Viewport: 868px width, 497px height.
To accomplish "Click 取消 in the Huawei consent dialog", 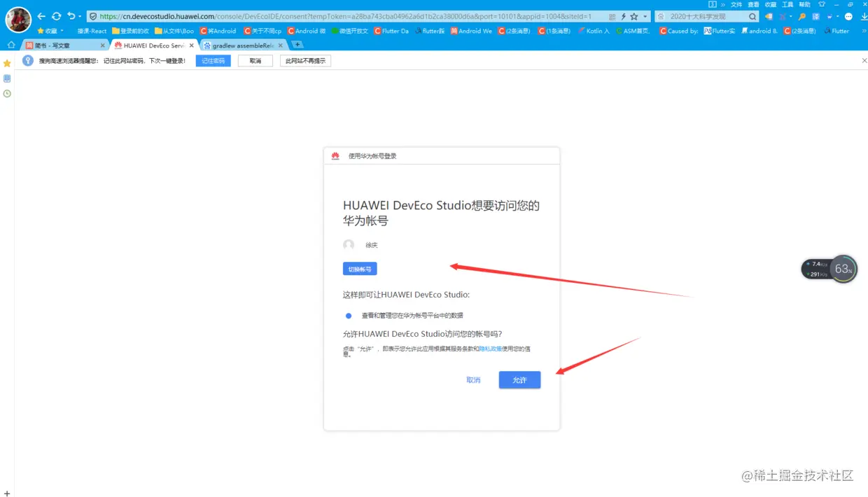I will (x=473, y=380).
